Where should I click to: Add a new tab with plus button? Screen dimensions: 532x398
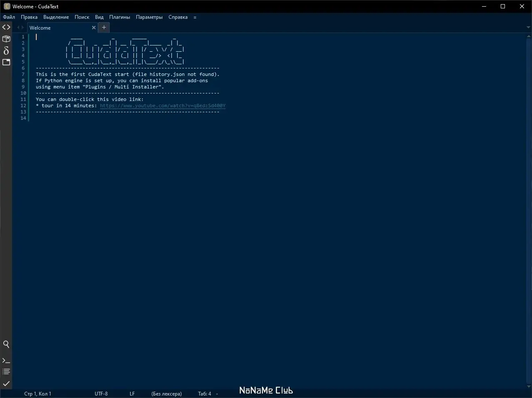[x=104, y=28]
